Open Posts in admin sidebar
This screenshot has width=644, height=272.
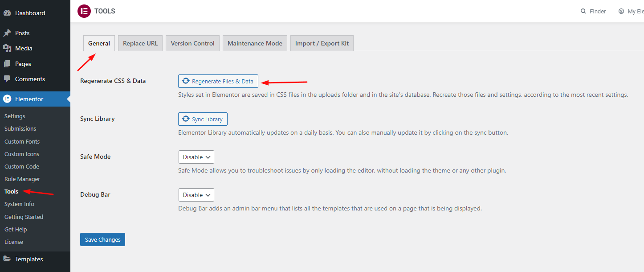pyautogui.click(x=35, y=33)
